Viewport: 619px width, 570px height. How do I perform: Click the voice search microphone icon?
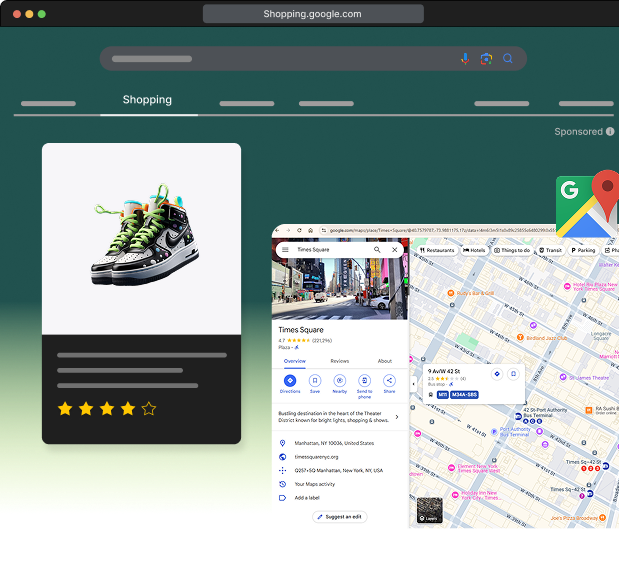[465, 59]
